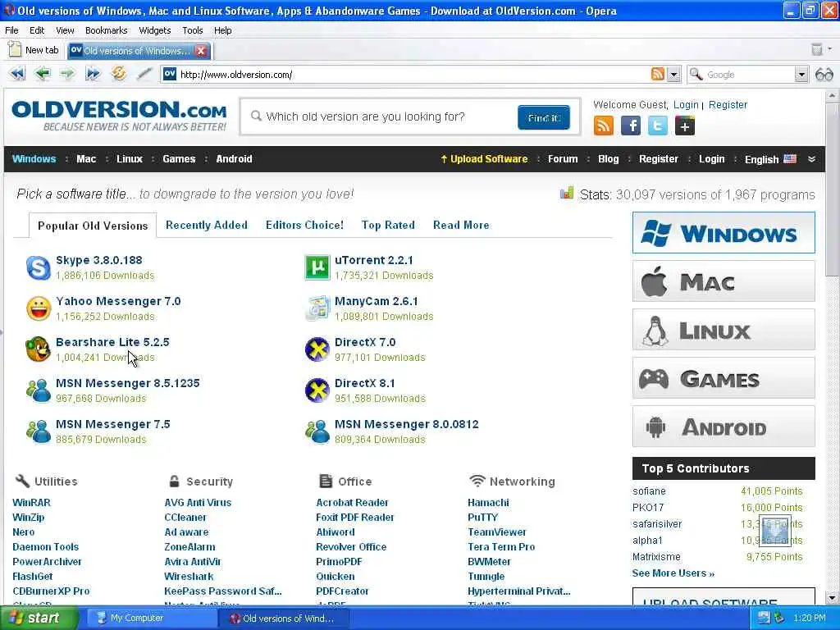This screenshot has height=630, width=840.
Task: Click the Android platform banner button
Action: (724, 427)
